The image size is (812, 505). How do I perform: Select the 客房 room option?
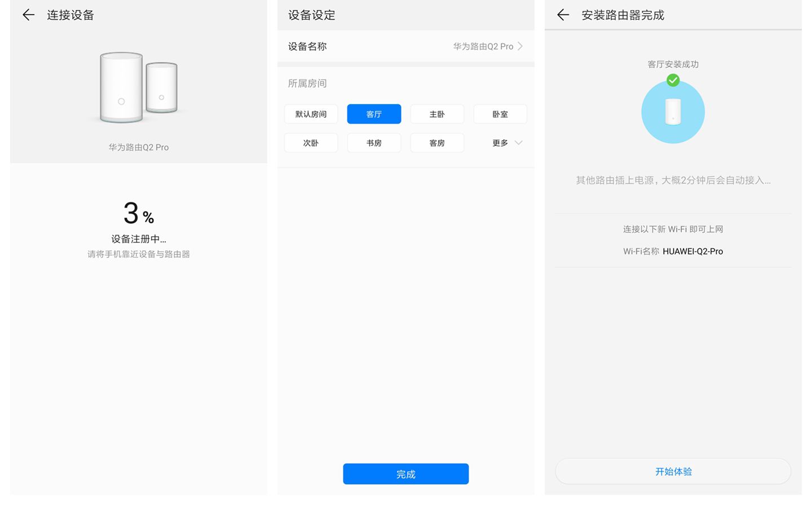click(437, 143)
